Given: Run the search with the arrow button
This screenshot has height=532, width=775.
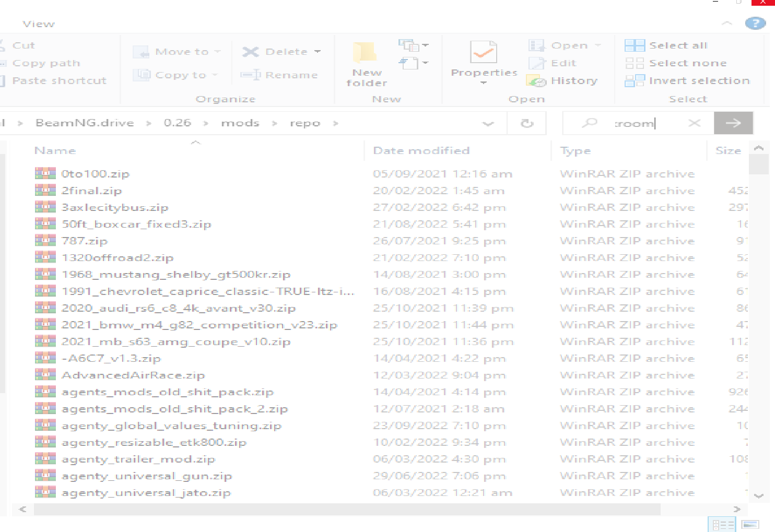Looking at the screenshot, I should coord(733,123).
